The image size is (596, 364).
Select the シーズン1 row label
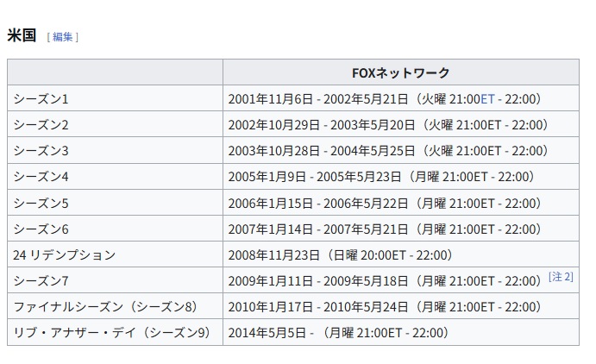(41, 98)
